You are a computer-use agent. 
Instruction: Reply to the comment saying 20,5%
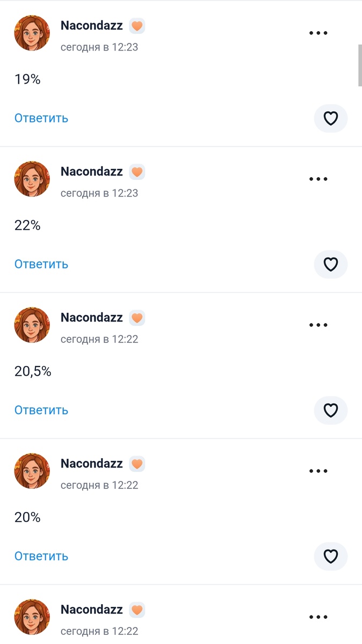(x=41, y=409)
